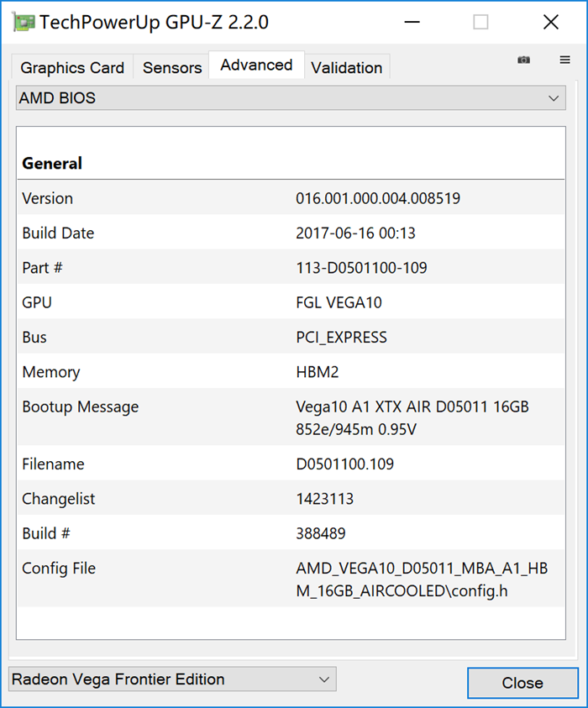Close the window with the X icon

pyautogui.click(x=550, y=22)
